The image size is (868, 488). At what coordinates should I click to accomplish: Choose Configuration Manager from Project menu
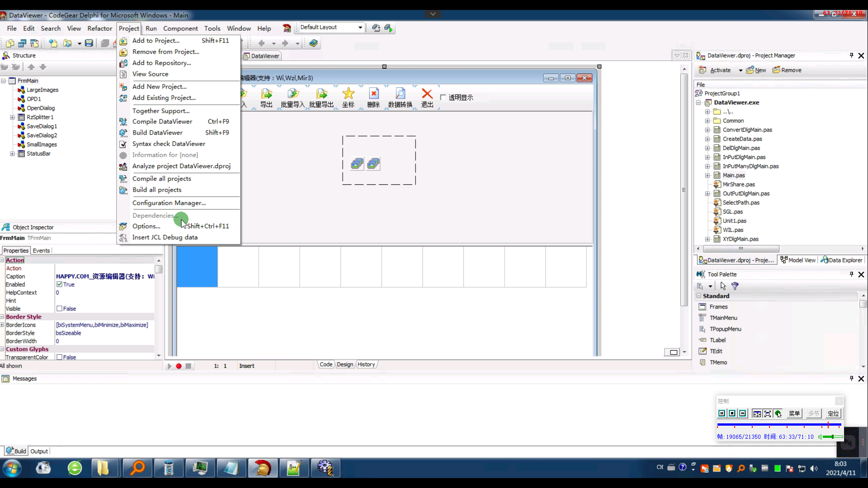(x=169, y=203)
